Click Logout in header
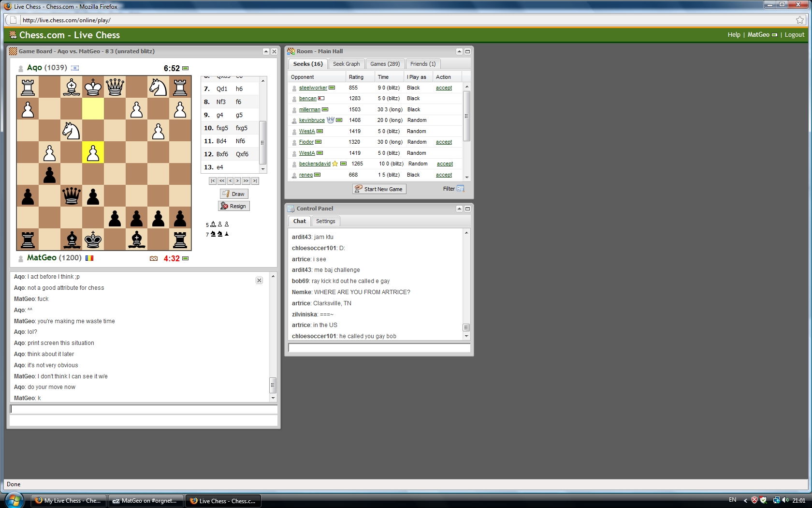 pos(794,35)
